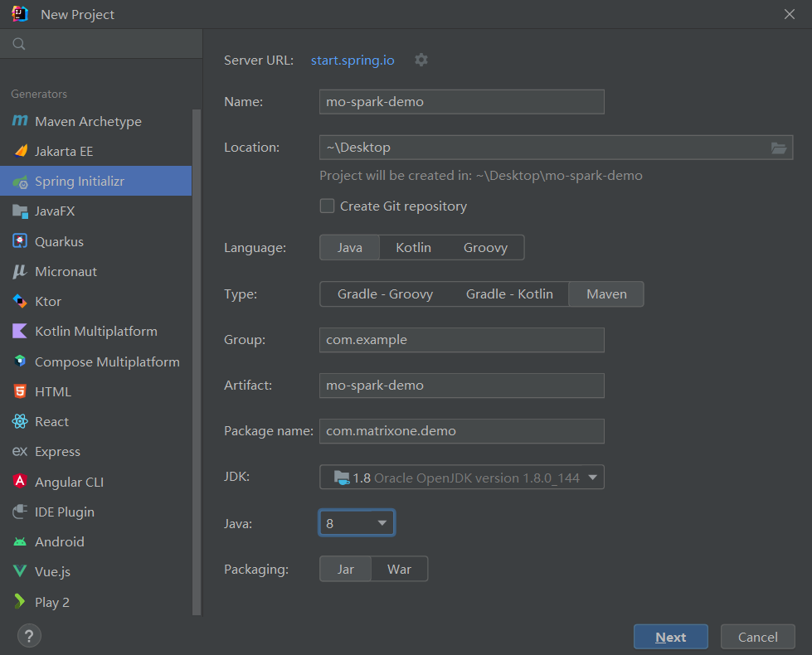The image size is (812, 655).
Task: Select the Compose Multiplatform generator label
Action: pos(107,362)
